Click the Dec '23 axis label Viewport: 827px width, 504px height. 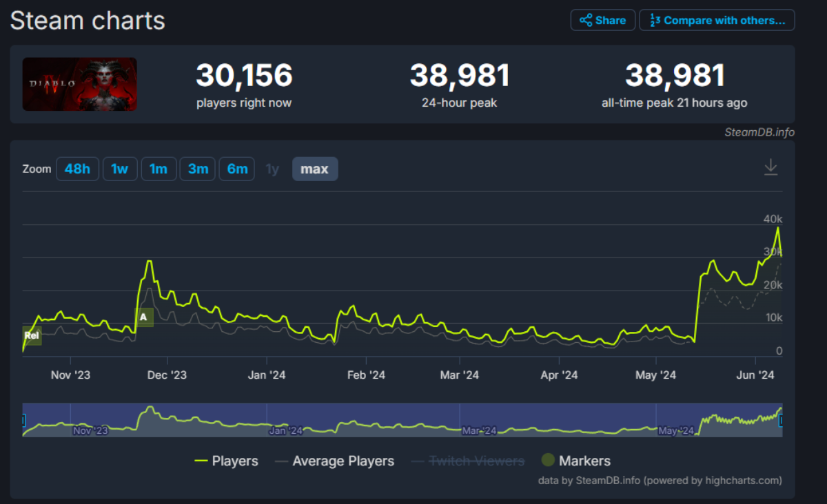(x=167, y=375)
